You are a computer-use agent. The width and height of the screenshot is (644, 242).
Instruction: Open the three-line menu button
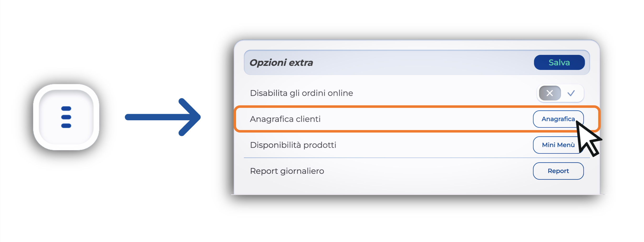tap(66, 117)
